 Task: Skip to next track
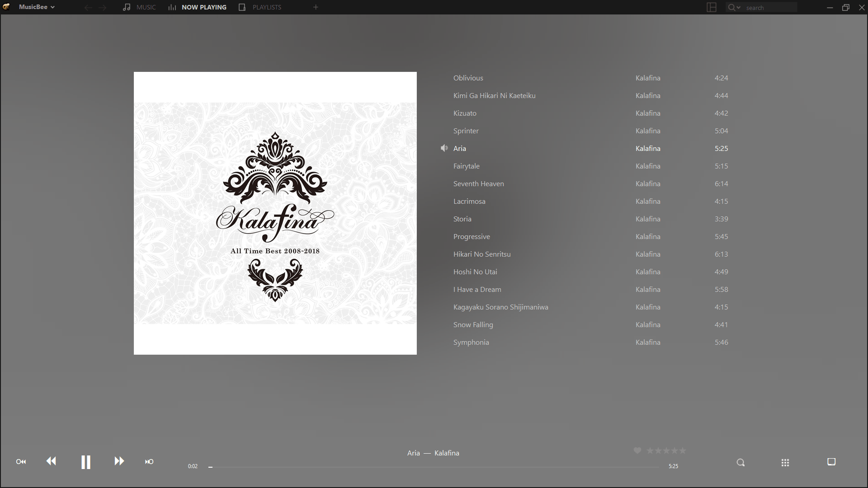coord(119,461)
